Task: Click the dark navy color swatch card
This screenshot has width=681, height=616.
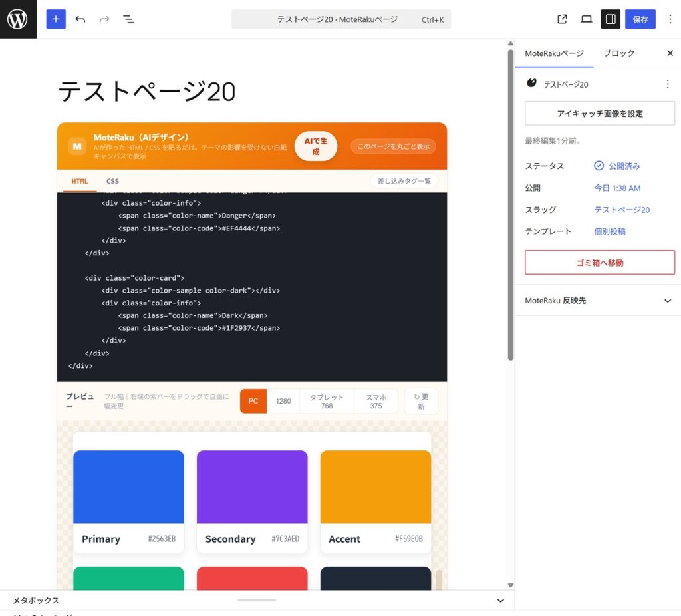Action: [x=375, y=578]
